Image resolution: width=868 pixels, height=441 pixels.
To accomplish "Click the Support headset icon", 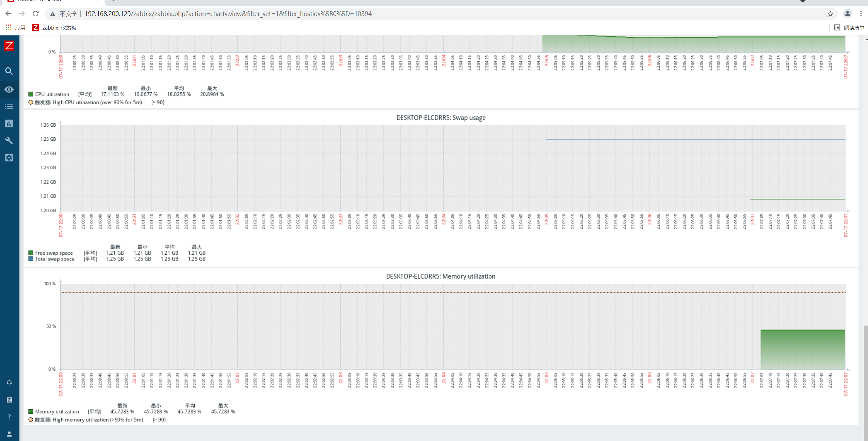I will [9, 383].
